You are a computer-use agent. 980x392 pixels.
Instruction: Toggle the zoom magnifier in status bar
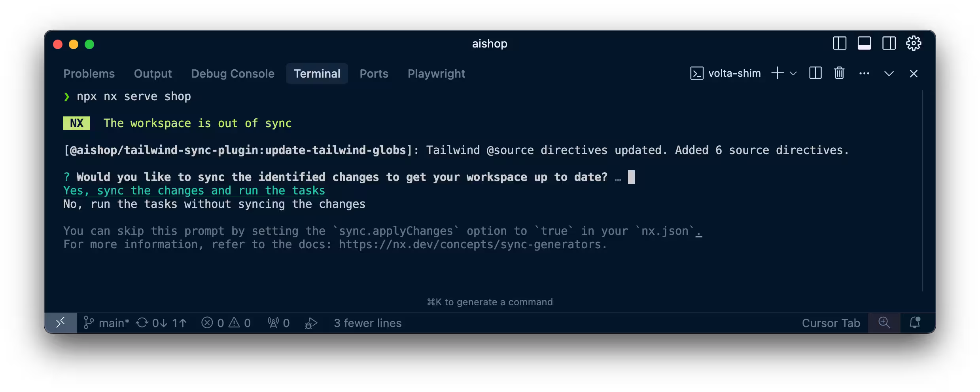tap(884, 323)
